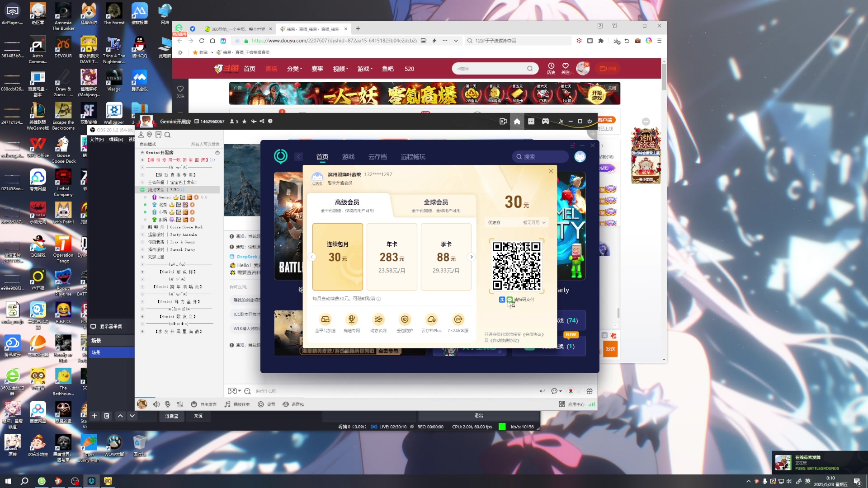This screenshot has width=868, height=488.
Task: Click Douyu orange 发送 button
Action: tap(610, 349)
